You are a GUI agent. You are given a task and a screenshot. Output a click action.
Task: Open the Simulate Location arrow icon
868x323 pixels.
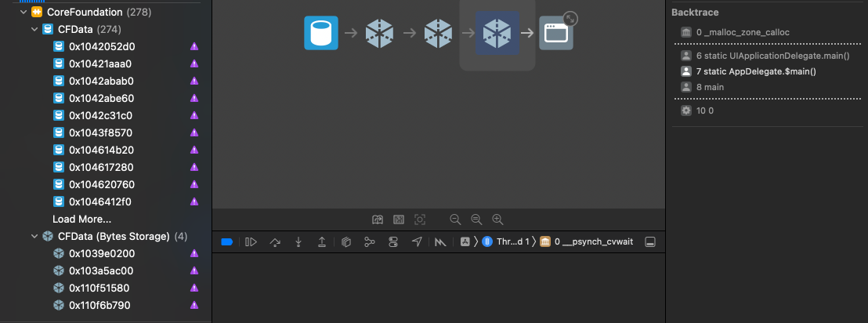tap(417, 242)
